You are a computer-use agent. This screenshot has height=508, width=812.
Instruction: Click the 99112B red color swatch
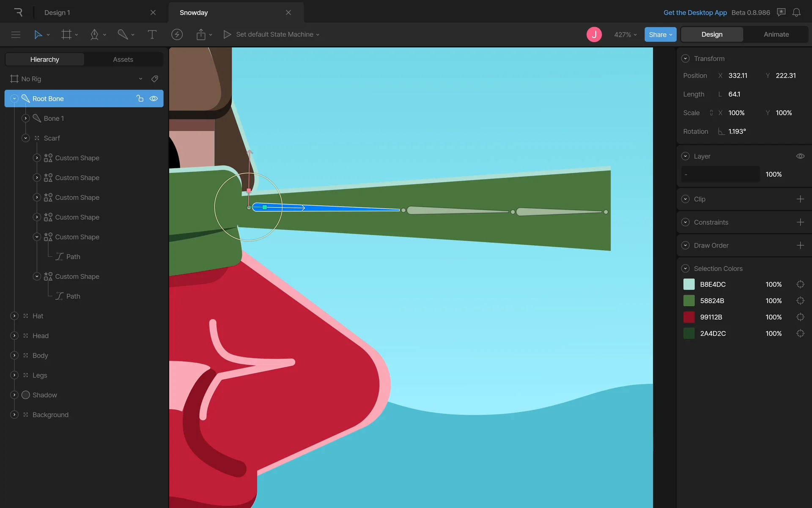click(x=689, y=317)
